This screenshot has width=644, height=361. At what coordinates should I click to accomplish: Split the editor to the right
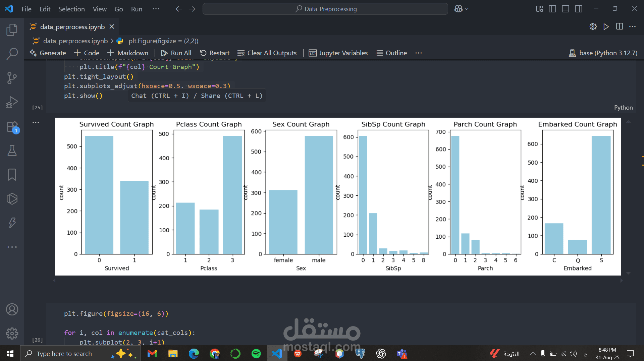620,27
